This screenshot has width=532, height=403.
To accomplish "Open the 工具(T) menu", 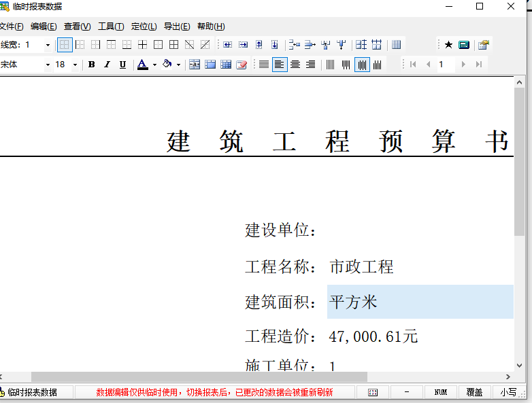I will pyautogui.click(x=111, y=27).
